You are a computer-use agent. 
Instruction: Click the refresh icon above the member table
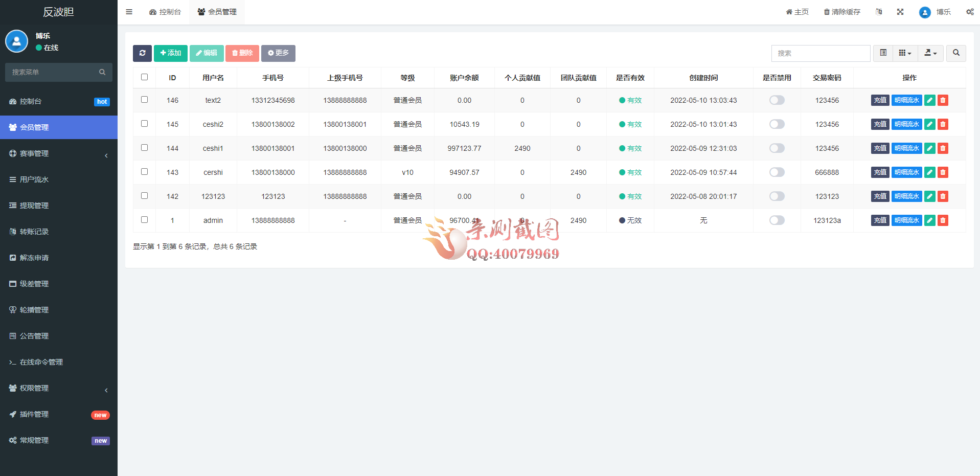click(142, 53)
